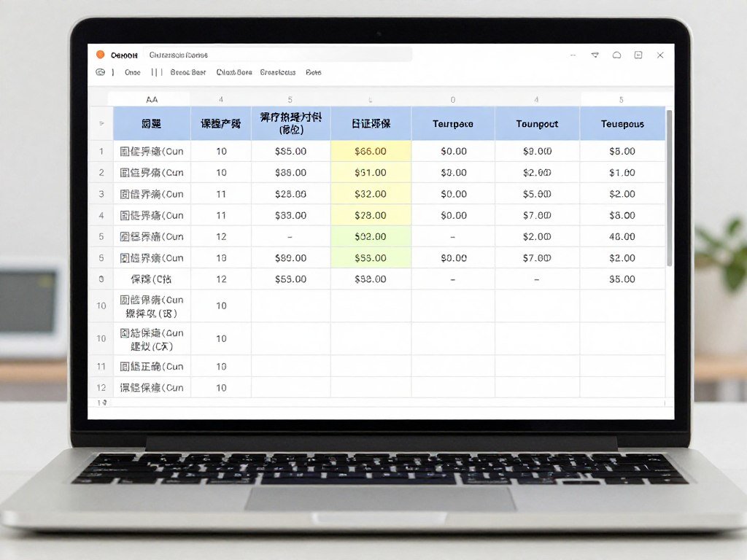The height and width of the screenshot is (560, 747).
Task: Open the 'Chlant Bere' toolbar menu
Action: [x=234, y=72]
